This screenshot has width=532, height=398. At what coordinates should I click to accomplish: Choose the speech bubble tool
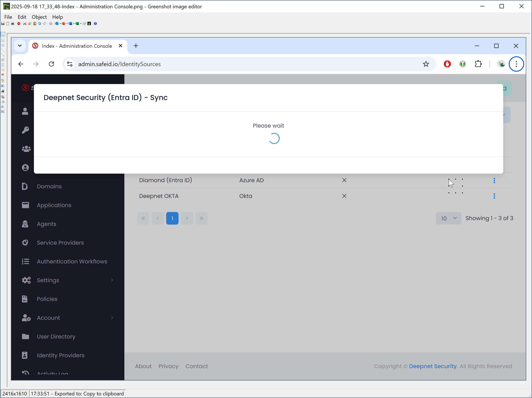coord(3,70)
